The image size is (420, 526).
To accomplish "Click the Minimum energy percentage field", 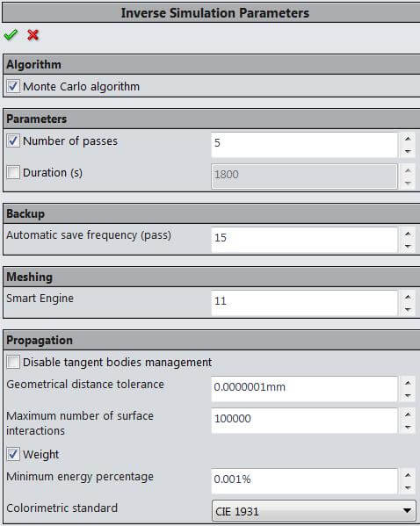I will [x=304, y=481].
